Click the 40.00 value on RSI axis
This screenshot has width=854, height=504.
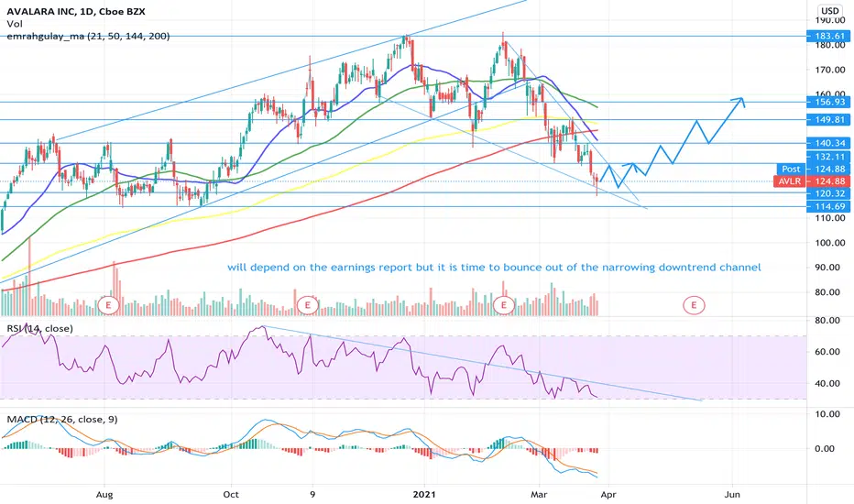827,384
